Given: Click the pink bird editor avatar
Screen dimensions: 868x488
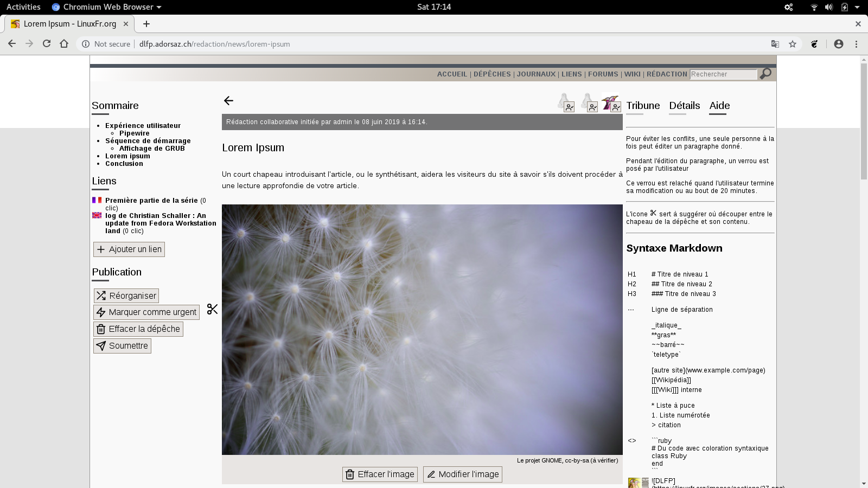Looking at the screenshot, I should click(612, 103).
